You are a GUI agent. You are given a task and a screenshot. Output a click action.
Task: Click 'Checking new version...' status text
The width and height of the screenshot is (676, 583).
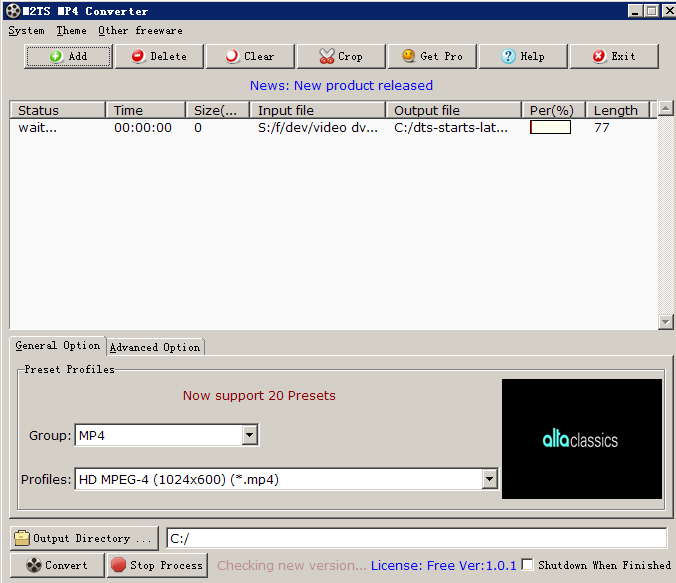(292, 565)
